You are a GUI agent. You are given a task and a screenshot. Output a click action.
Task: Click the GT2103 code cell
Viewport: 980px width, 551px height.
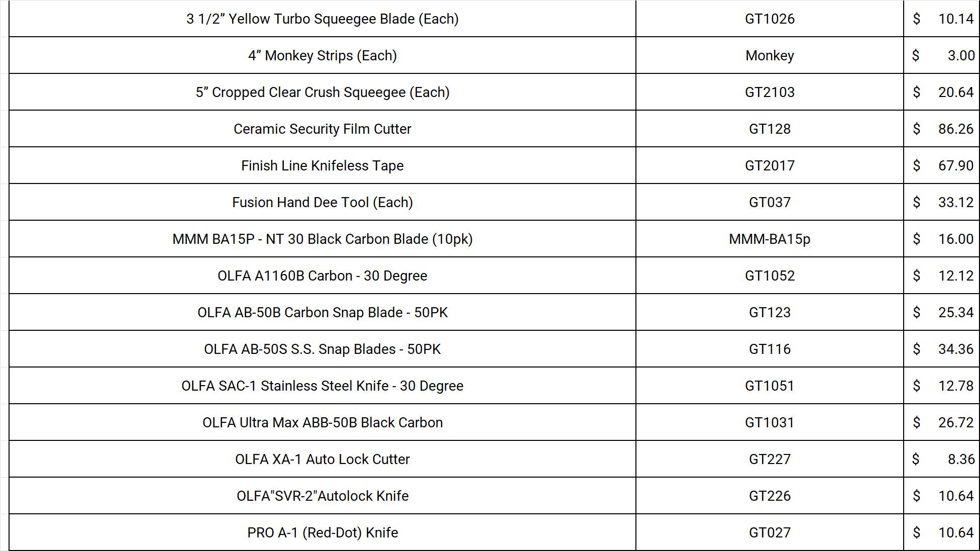(x=769, y=93)
